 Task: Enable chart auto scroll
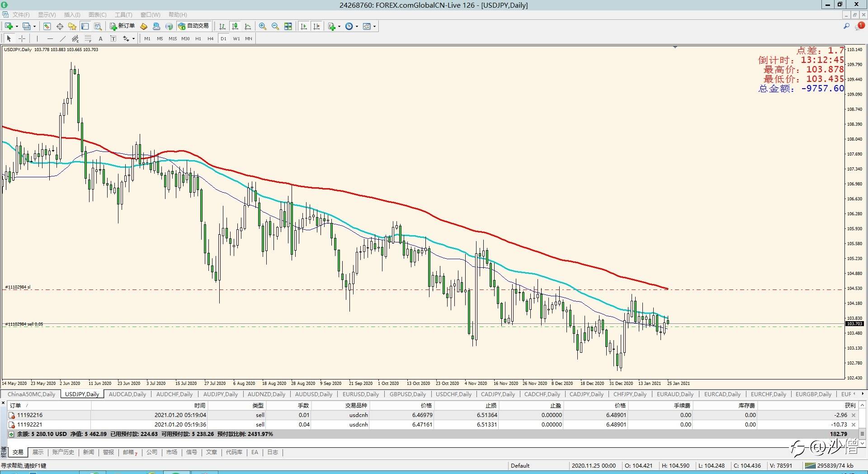304,26
